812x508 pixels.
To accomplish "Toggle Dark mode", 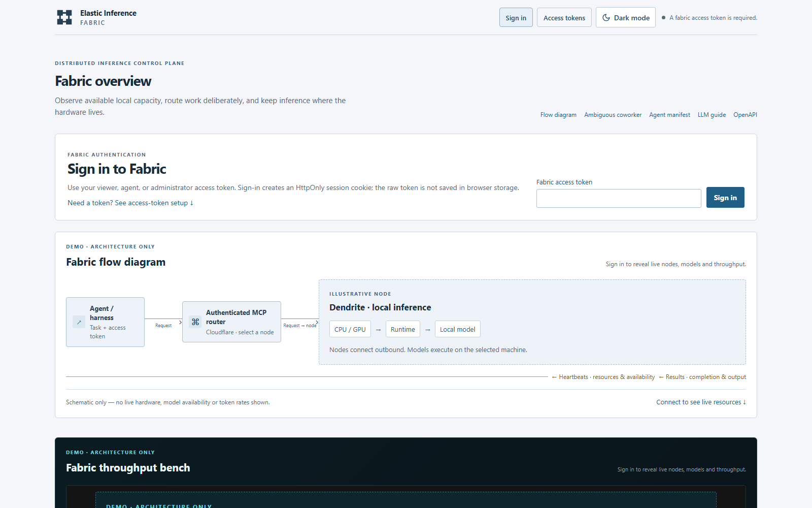I will coord(625,17).
